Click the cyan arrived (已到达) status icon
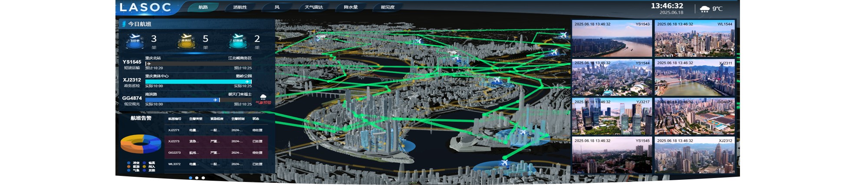Viewport: 868px width, 185px height. pyautogui.click(x=237, y=40)
